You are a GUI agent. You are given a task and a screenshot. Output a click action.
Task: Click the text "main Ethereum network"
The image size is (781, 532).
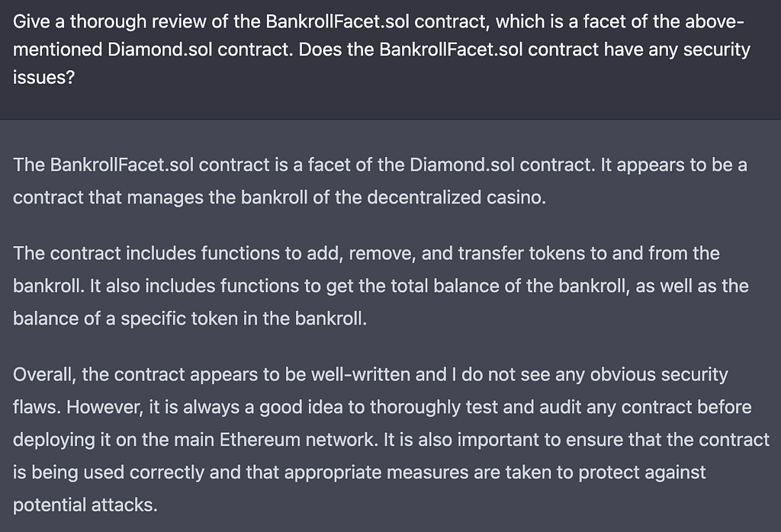point(276,440)
